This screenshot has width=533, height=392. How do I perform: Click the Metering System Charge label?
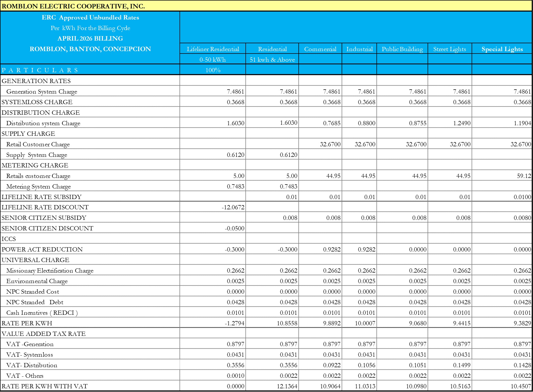[38, 186]
